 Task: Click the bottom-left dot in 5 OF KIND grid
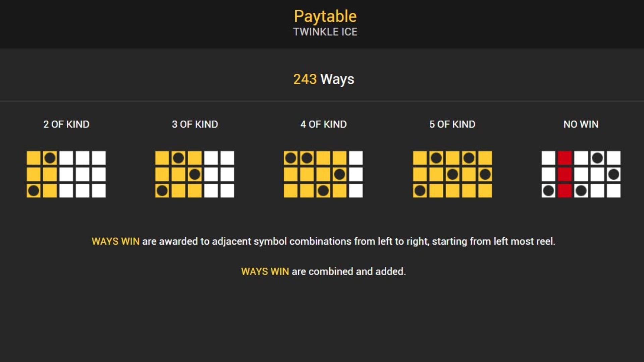[420, 191]
